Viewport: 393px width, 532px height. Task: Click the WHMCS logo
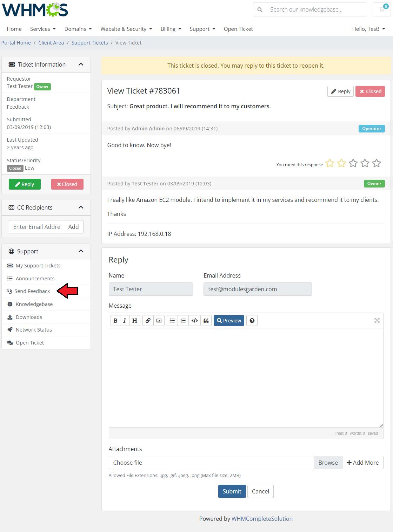click(35, 10)
